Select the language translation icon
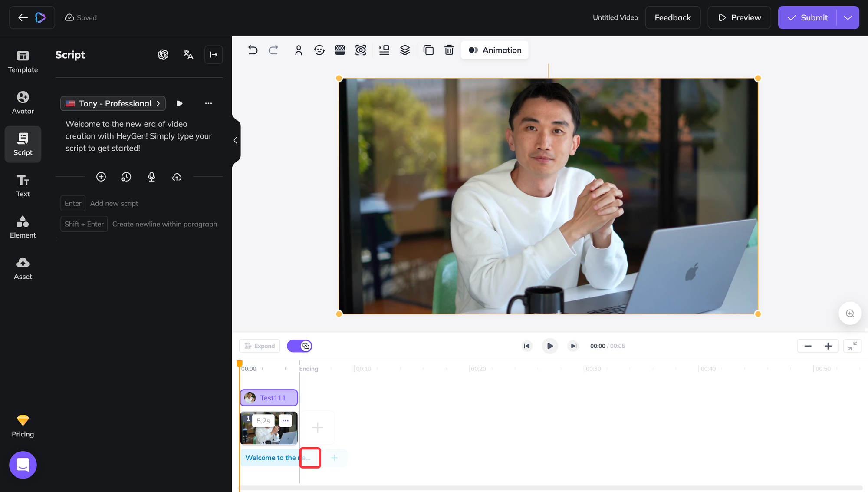The height and width of the screenshot is (492, 868). [x=188, y=54]
